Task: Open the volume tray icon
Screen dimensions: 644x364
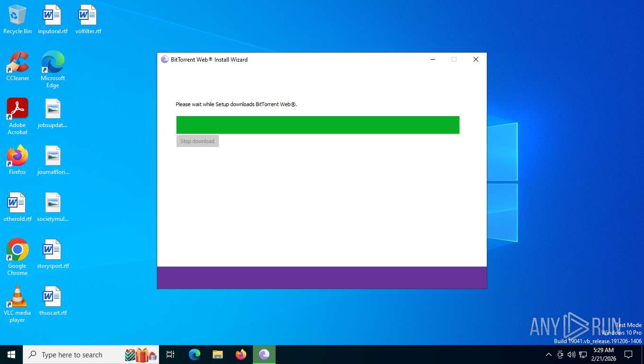Action: 572,355
